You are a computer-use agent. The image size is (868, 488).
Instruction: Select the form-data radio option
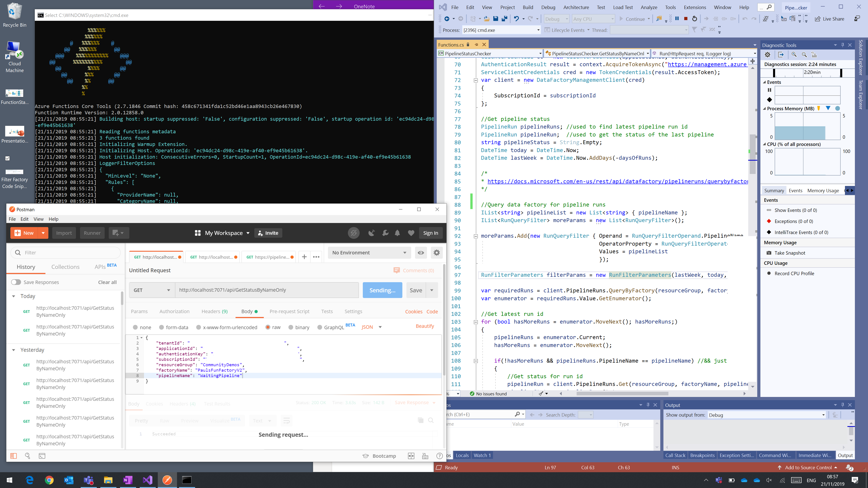tap(161, 327)
